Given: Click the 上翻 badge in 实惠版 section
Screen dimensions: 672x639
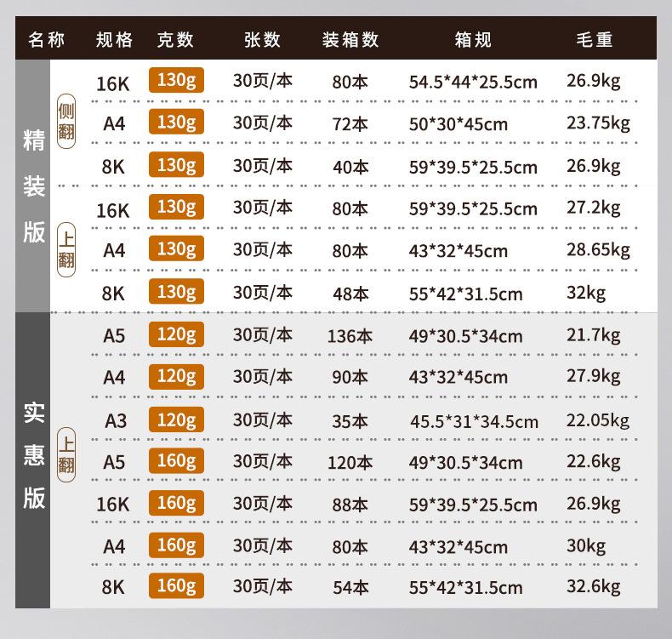Looking at the screenshot, I should click(x=66, y=454).
